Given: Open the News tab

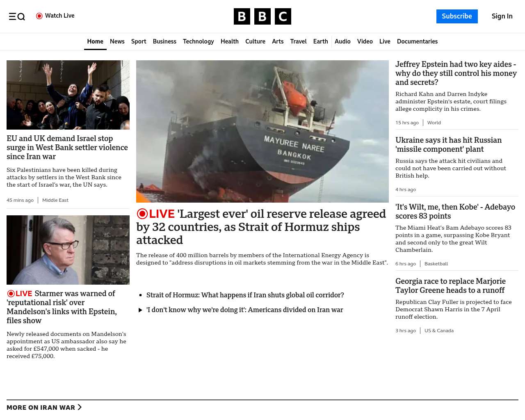Looking at the screenshot, I should click(x=117, y=41).
